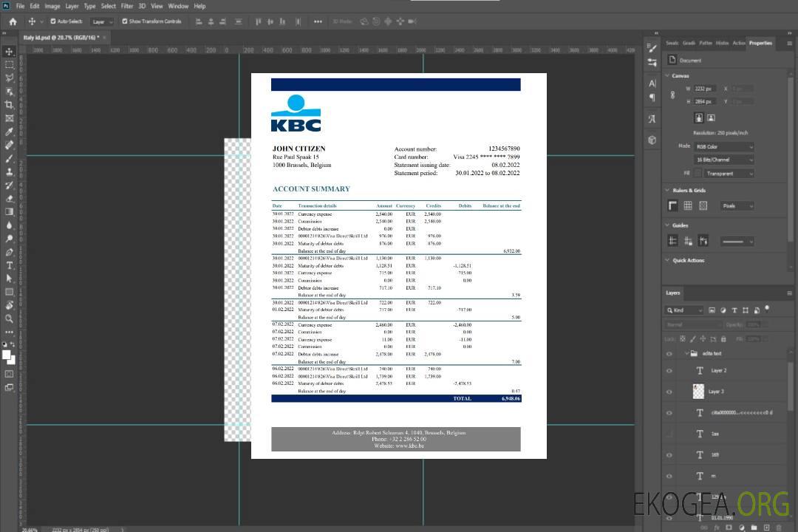Select the Eraser tool
Image resolution: width=798 pixels, height=532 pixels.
click(x=9, y=199)
